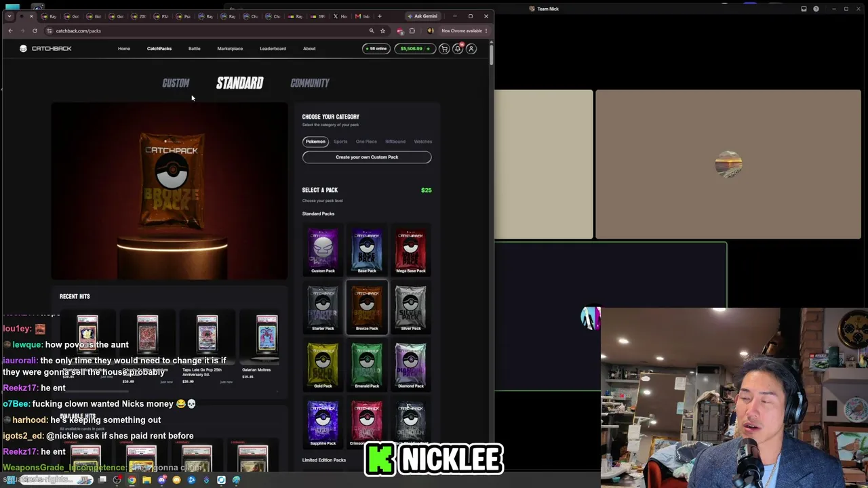
Task: Click the $25 pack price
Action: click(x=426, y=190)
